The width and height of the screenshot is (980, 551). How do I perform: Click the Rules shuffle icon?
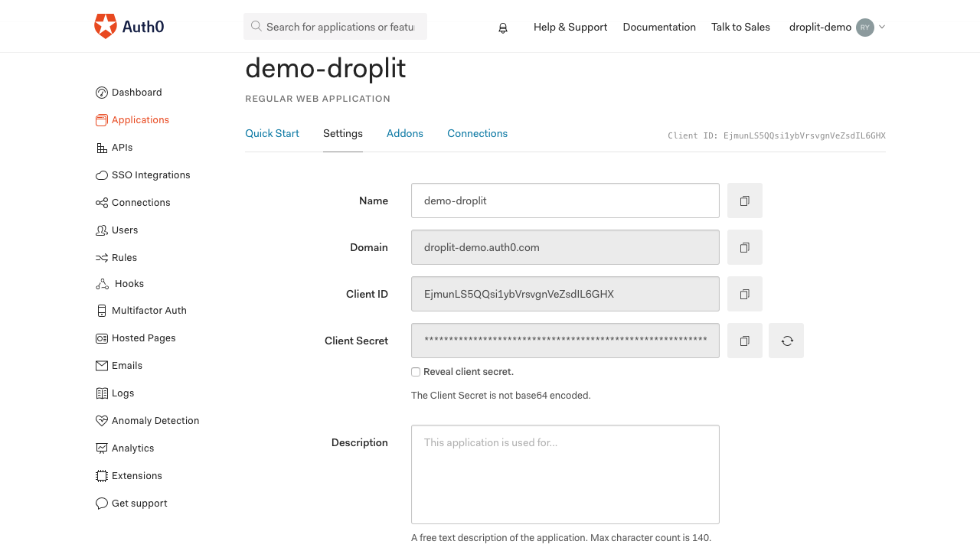pyautogui.click(x=102, y=258)
